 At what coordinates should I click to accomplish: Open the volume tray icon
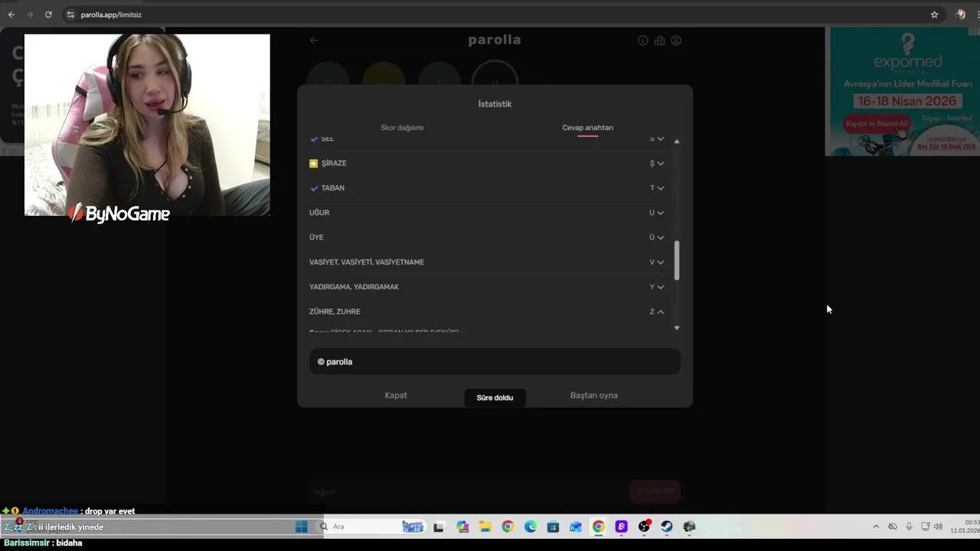point(938,527)
